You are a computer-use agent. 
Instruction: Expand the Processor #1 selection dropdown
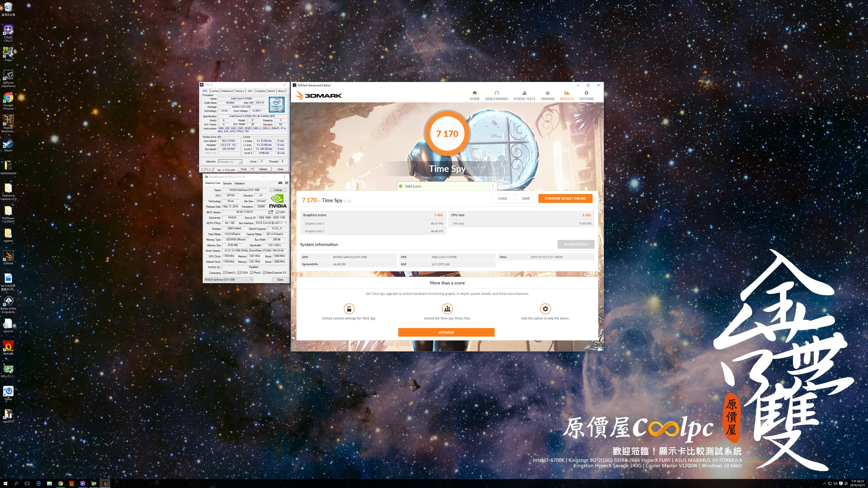(x=240, y=162)
